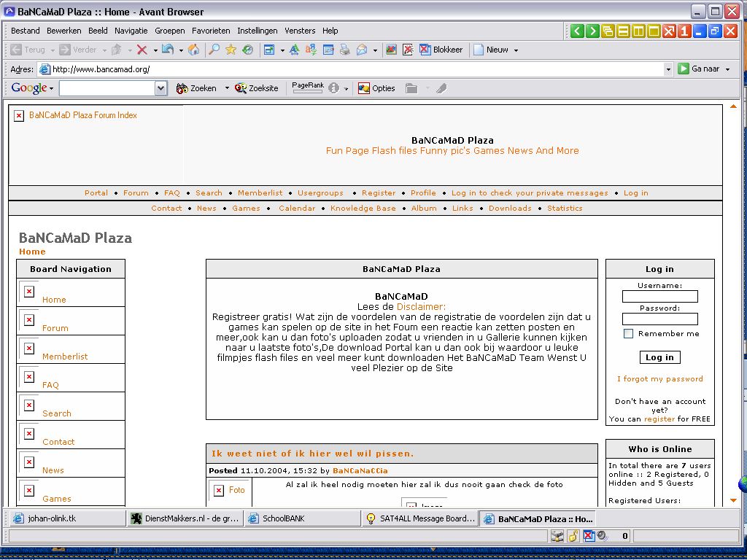Click the speaker sound icon in status bar
Screen dimensions: 747x560
click(x=602, y=536)
